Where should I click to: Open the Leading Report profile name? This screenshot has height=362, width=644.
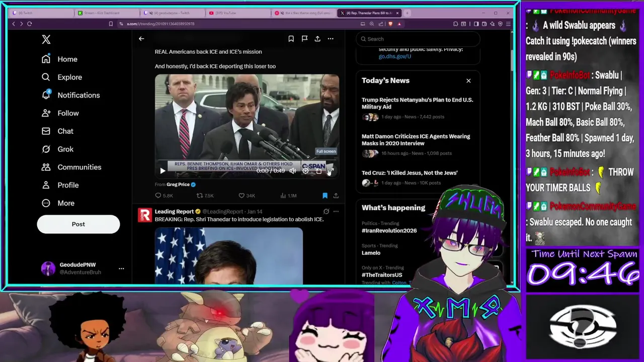[x=174, y=212]
